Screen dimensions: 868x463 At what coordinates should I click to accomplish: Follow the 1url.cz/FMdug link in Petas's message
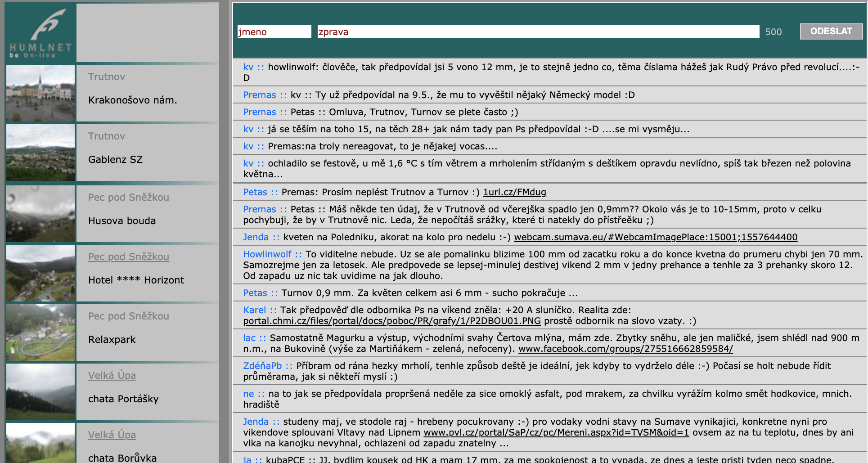tap(515, 192)
